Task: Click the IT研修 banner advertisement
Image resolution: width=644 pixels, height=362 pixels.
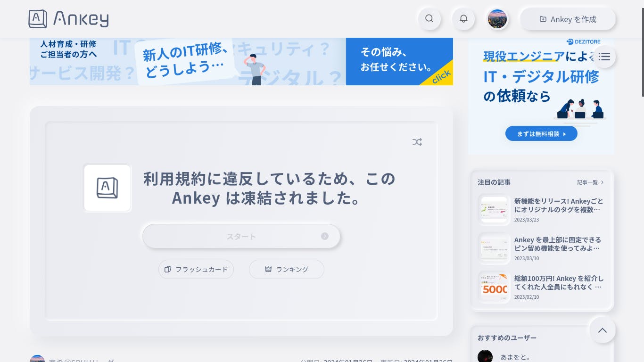Action: tap(241, 61)
